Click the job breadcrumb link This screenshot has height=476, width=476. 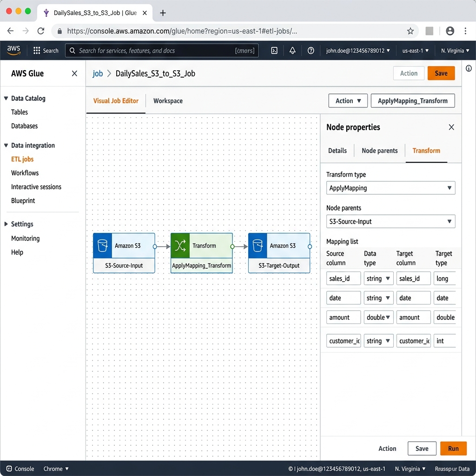point(98,73)
